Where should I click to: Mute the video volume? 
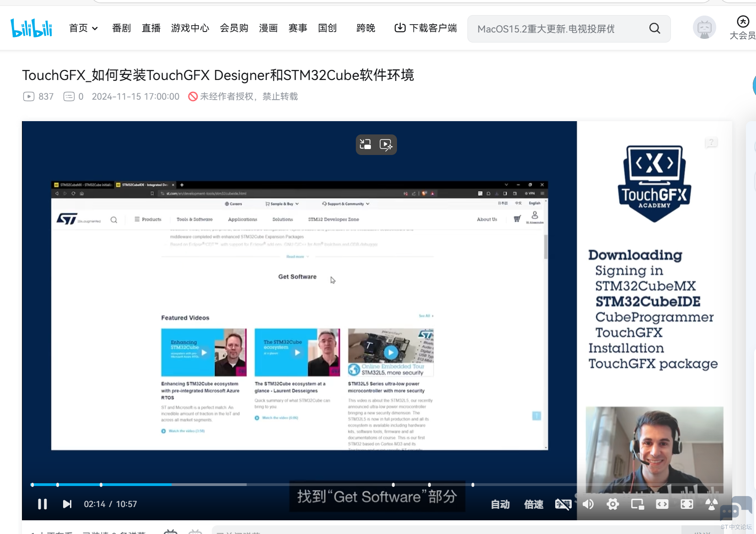point(588,504)
